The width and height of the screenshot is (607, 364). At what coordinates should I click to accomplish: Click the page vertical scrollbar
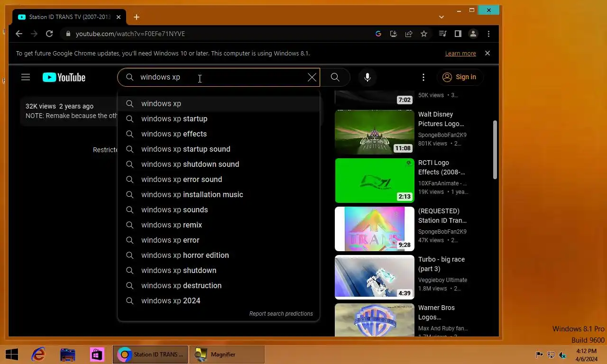pos(495,149)
